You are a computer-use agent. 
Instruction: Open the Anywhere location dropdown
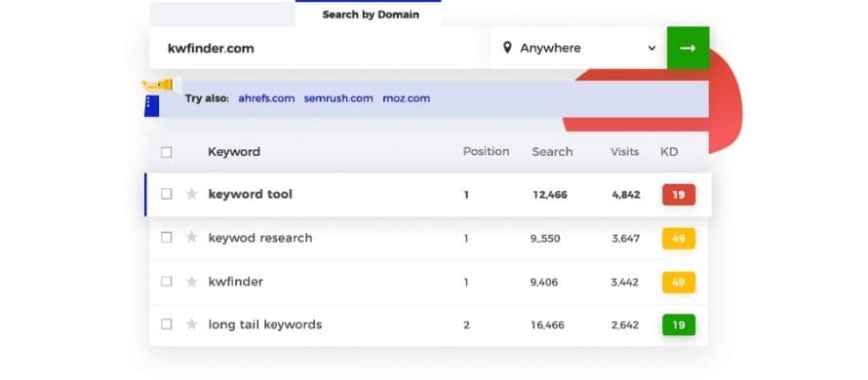pos(578,48)
